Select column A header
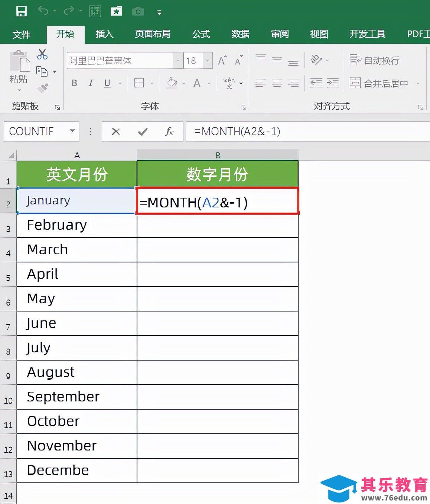Viewport: 430px width, 504px height. pyautogui.click(x=77, y=155)
